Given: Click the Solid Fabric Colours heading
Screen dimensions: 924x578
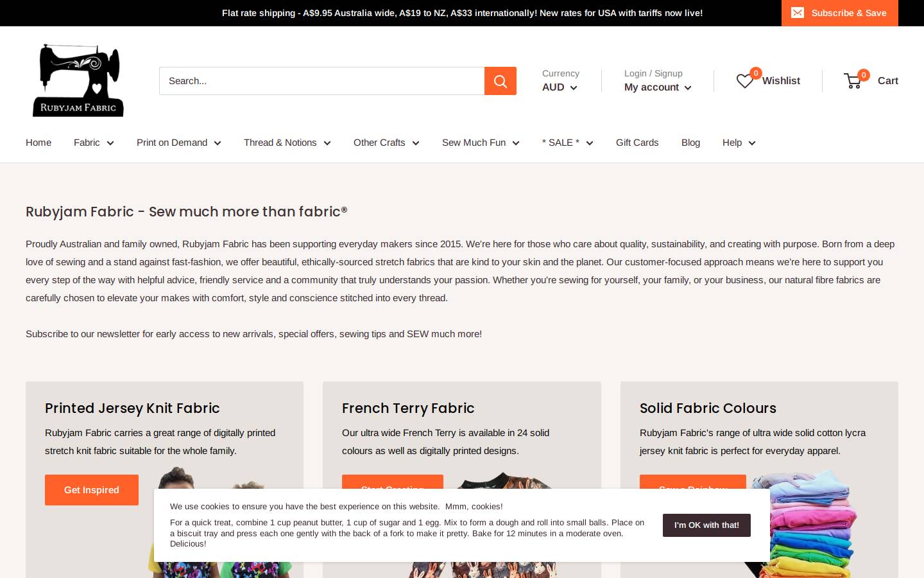Looking at the screenshot, I should (708, 408).
